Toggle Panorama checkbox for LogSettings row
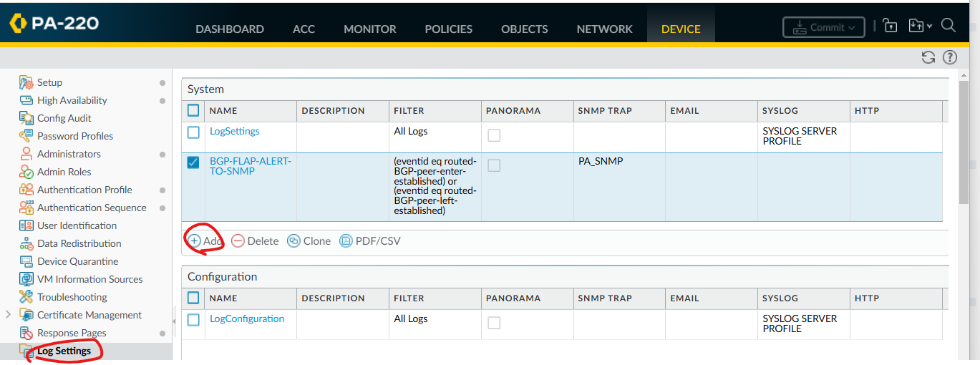980x365 pixels. 494,135
